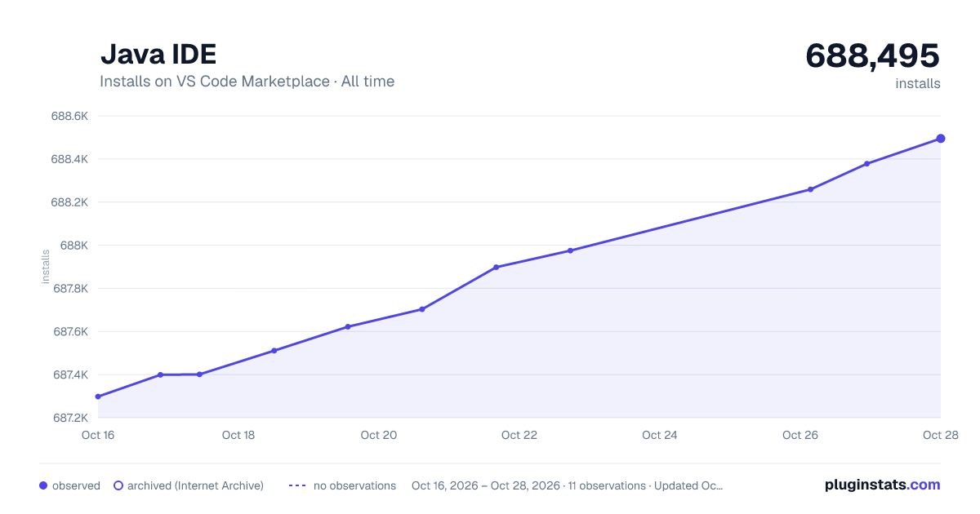Click the 688K y-axis label
980x514 pixels.
pos(74,246)
